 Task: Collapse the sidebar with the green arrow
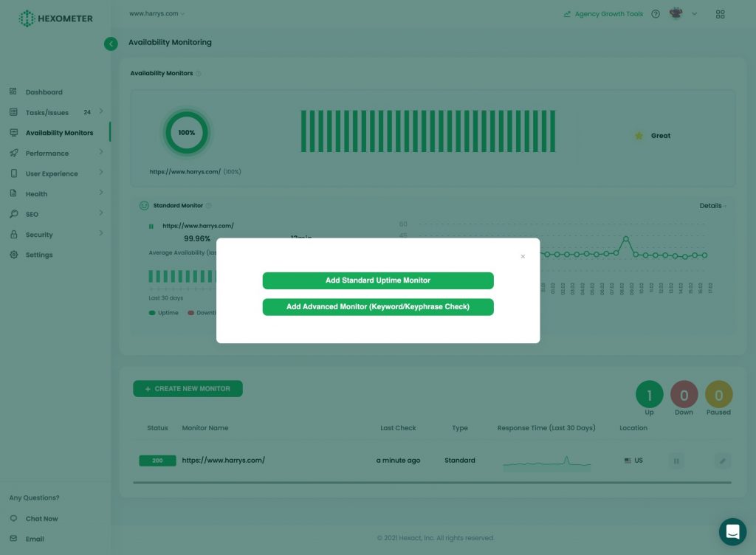(x=111, y=44)
